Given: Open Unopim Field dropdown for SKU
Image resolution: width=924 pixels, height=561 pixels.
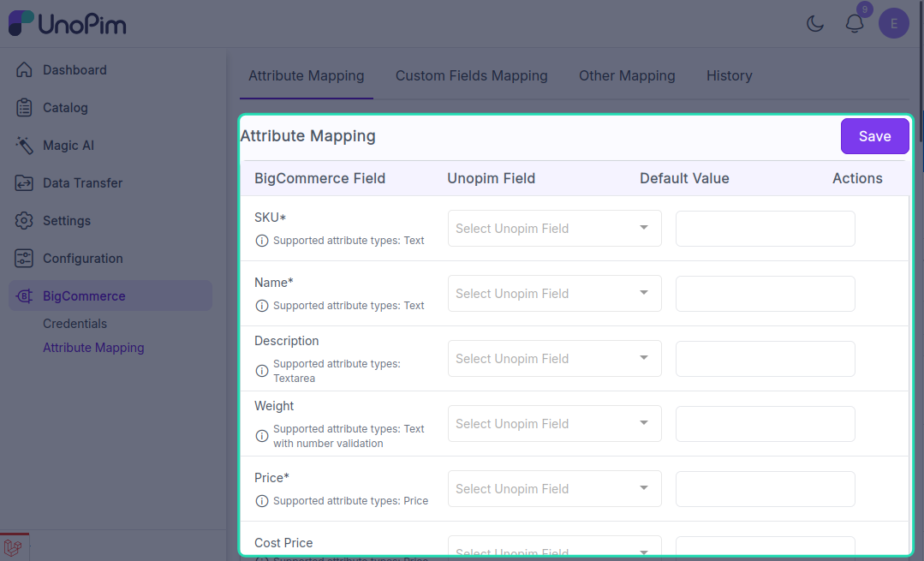Looking at the screenshot, I should (x=555, y=228).
